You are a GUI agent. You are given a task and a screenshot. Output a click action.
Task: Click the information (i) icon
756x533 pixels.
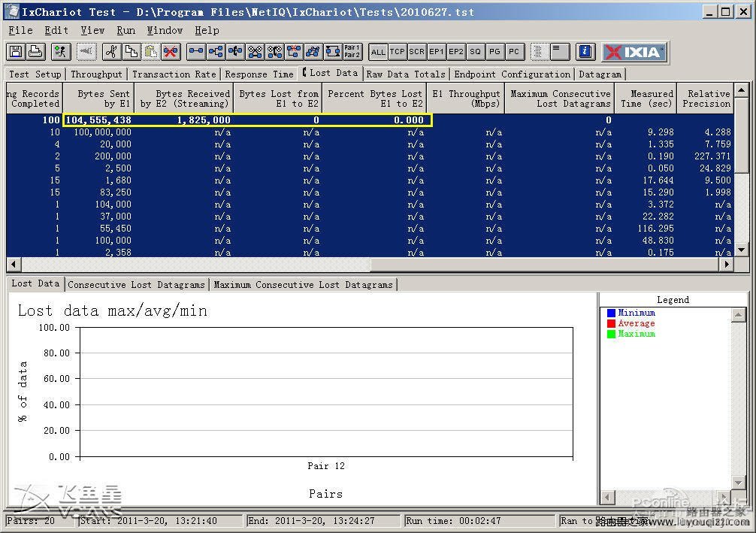(585, 52)
